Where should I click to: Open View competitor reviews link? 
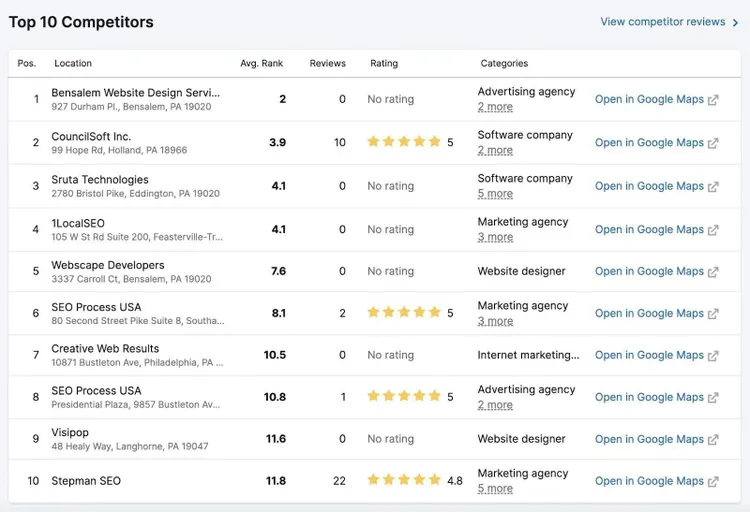[x=663, y=22]
